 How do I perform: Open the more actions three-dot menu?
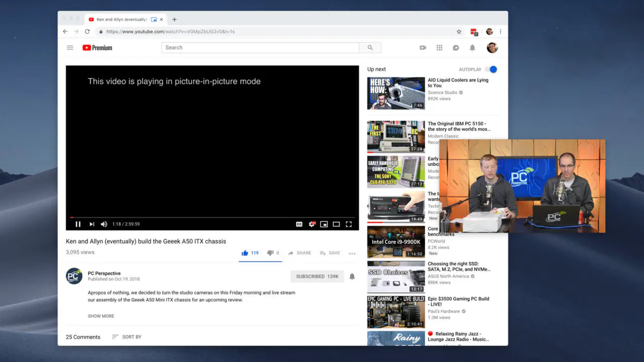tap(352, 253)
